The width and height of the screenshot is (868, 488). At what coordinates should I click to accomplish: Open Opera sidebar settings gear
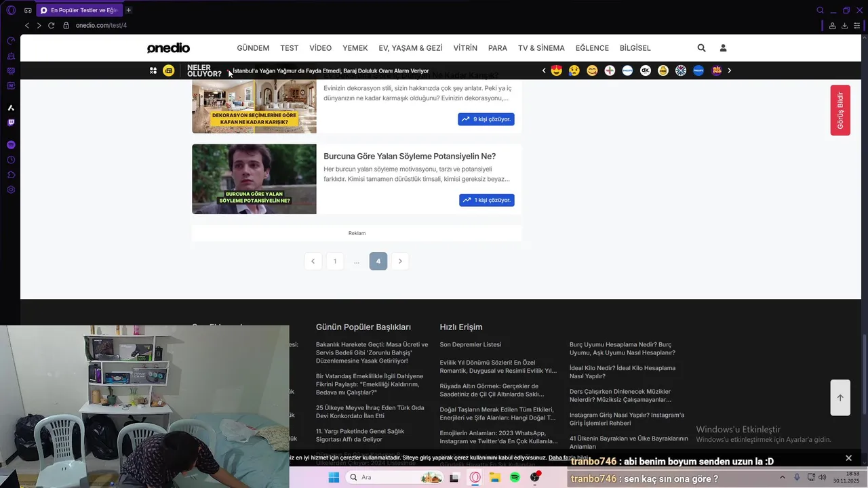[11, 190]
